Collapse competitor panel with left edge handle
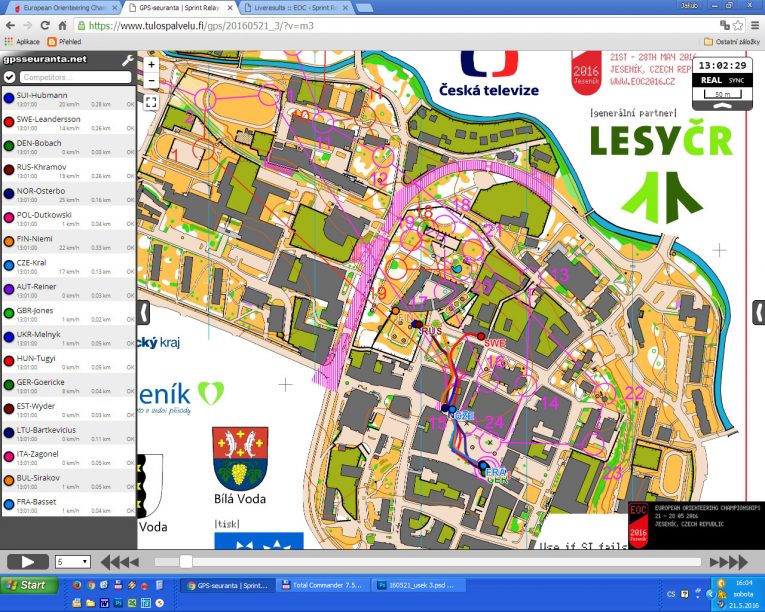Image resolution: width=765 pixels, height=612 pixels. pyautogui.click(x=143, y=312)
